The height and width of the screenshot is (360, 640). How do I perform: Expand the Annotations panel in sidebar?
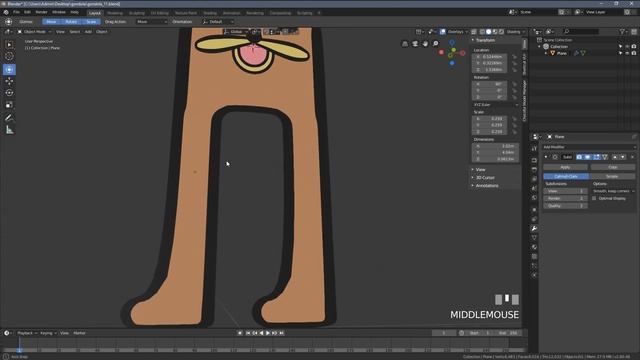[x=487, y=186]
